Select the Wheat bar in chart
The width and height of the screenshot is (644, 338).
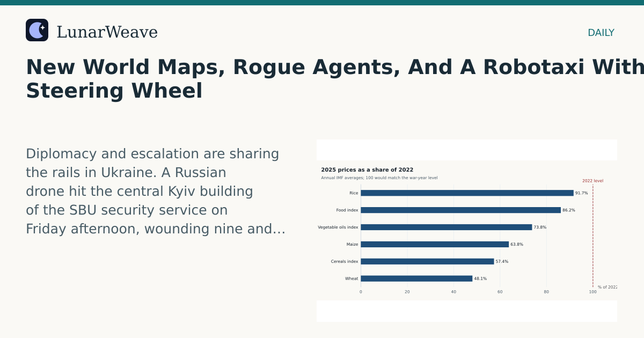[416, 279]
